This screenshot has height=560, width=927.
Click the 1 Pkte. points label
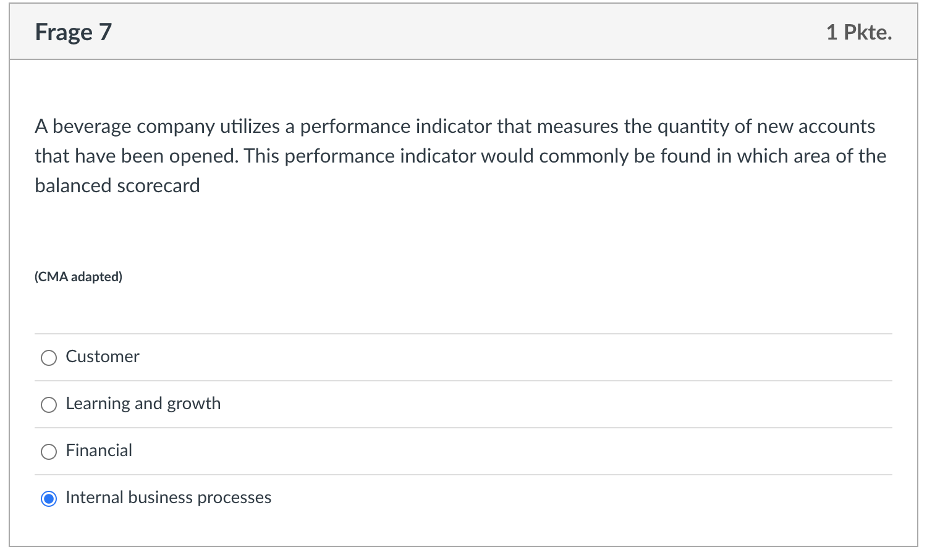point(859,32)
